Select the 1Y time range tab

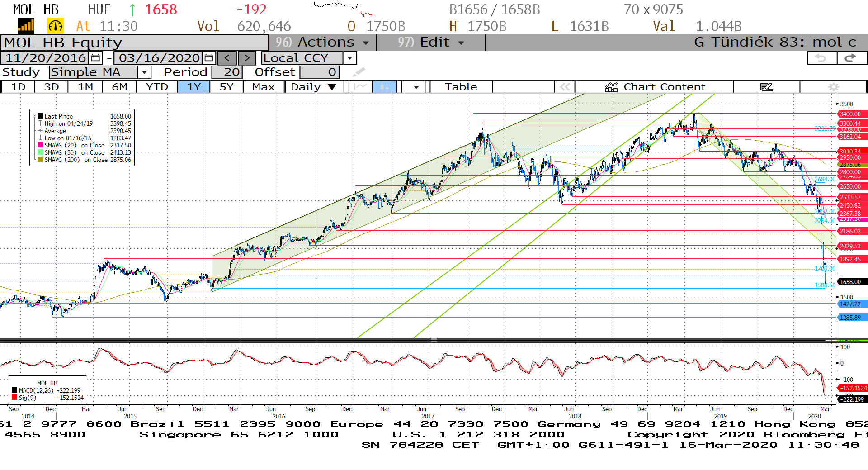click(194, 87)
